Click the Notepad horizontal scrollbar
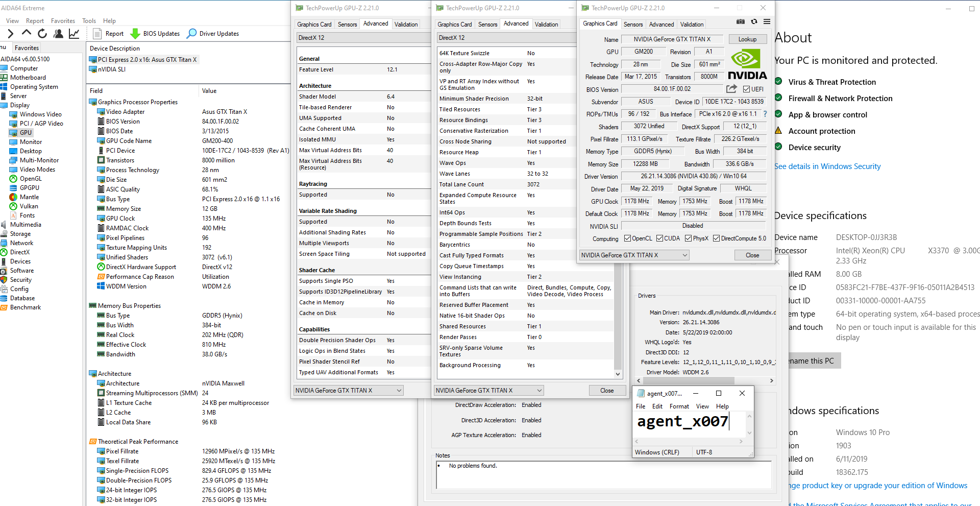This screenshot has width=980, height=506. point(689,441)
